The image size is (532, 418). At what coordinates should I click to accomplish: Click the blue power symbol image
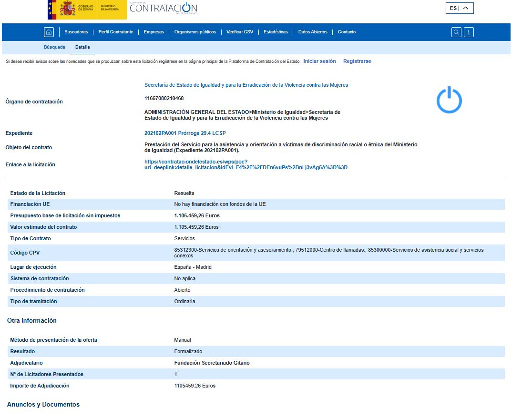click(449, 100)
